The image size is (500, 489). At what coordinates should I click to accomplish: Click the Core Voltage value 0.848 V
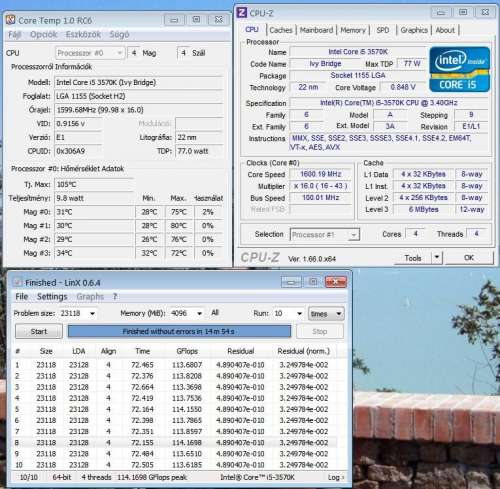(x=403, y=87)
